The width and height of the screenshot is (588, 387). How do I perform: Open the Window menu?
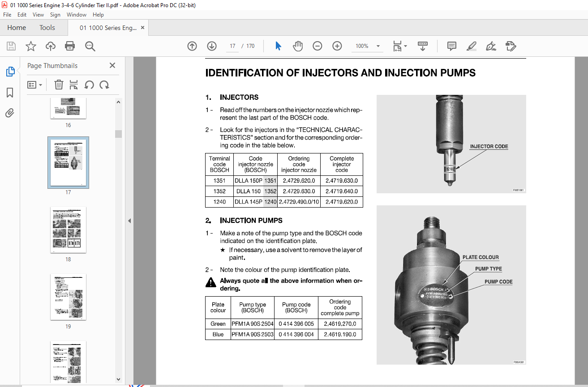point(77,15)
